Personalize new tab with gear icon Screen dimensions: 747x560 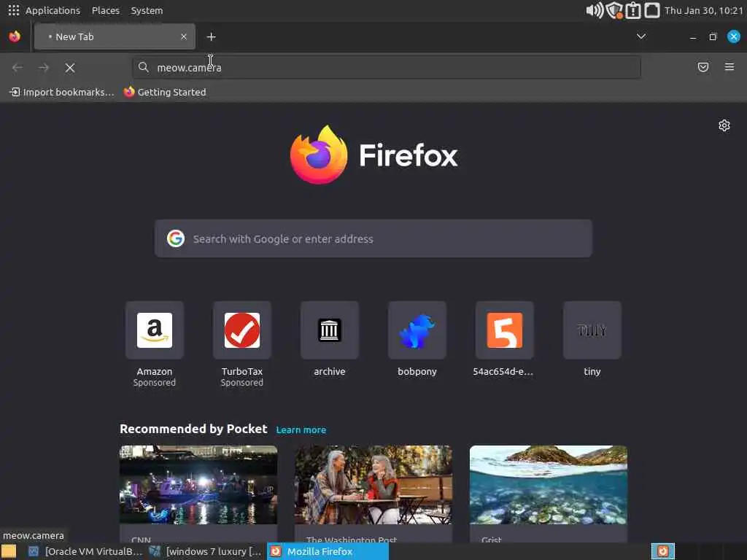(x=724, y=125)
